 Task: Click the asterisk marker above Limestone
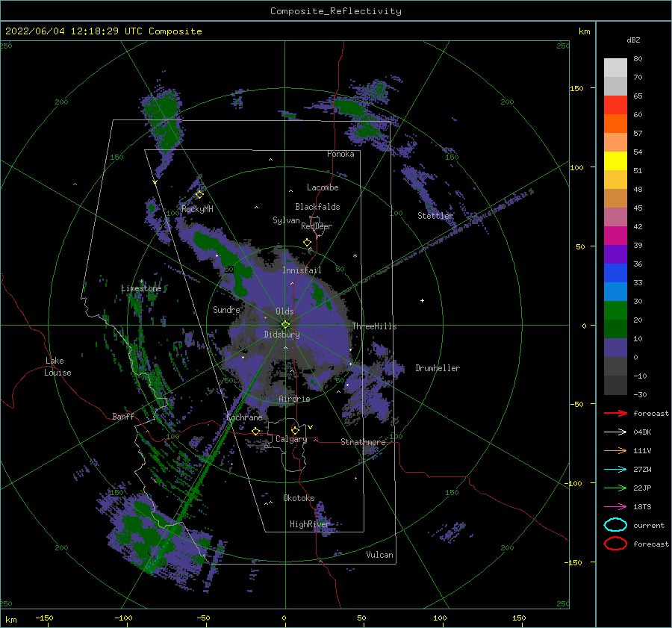click(x=141, y=282)
